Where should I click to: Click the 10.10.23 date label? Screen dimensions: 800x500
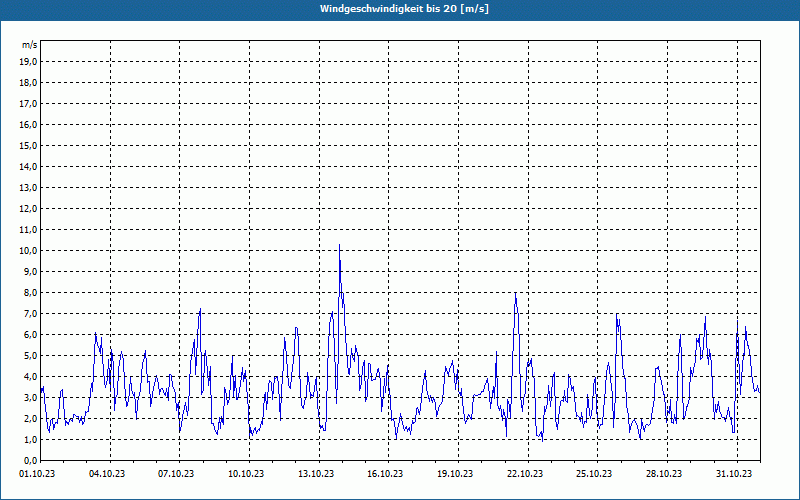pyautogui.click(x=246, y=473)
